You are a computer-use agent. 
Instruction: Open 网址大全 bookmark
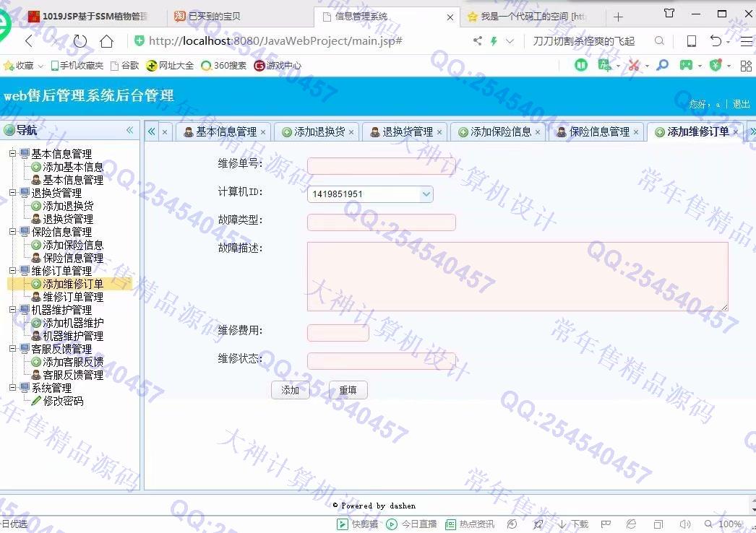pos(170,66)
